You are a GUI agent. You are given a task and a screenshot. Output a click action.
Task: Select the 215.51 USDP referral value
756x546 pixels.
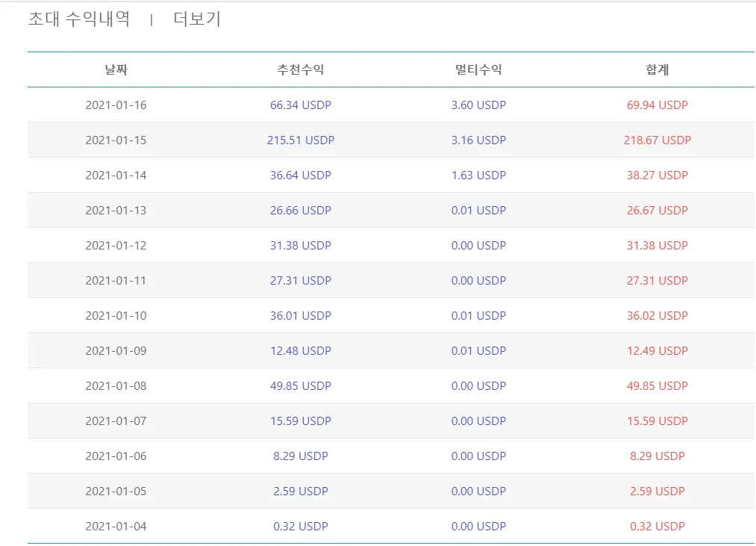coord(300,140)
